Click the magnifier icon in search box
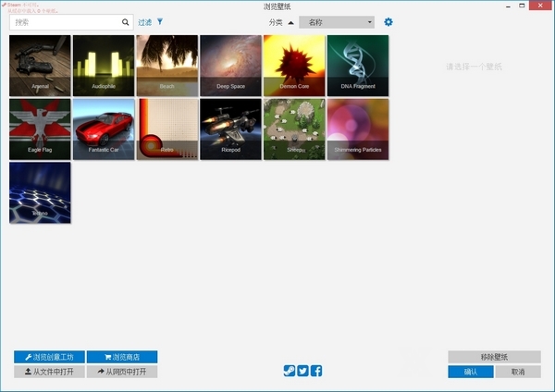This screenshot has width=555, height=392. coord(126,21)
